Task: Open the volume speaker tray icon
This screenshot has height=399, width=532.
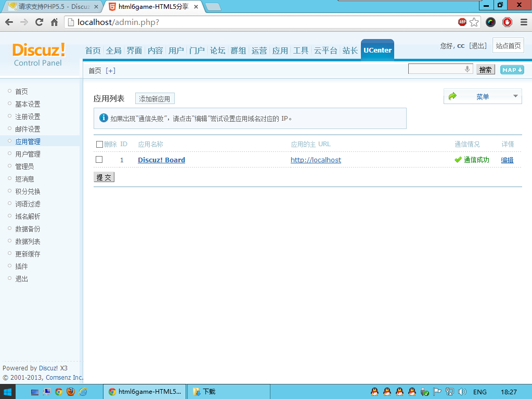Action: pyautogui.click(x=462, y=392)
